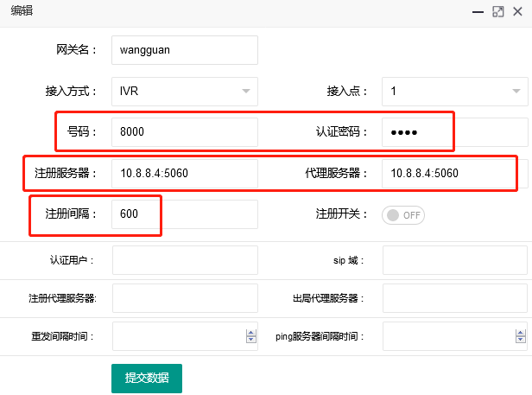Image resolution: width=532 pixels, height=395 pixels.
Task: Click the 网关名 input field
Action: tap(184, 50)
